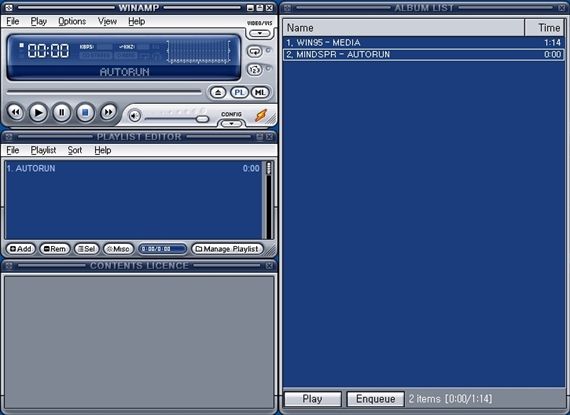Click Play button in Album List
The width and height of the screenshot is (570, 415).
click(x=313, y=399)
